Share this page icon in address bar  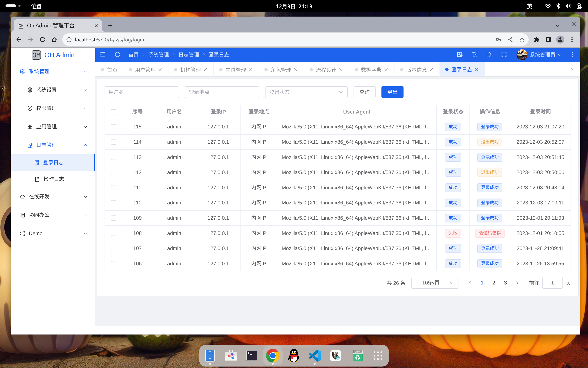[510, 39]
